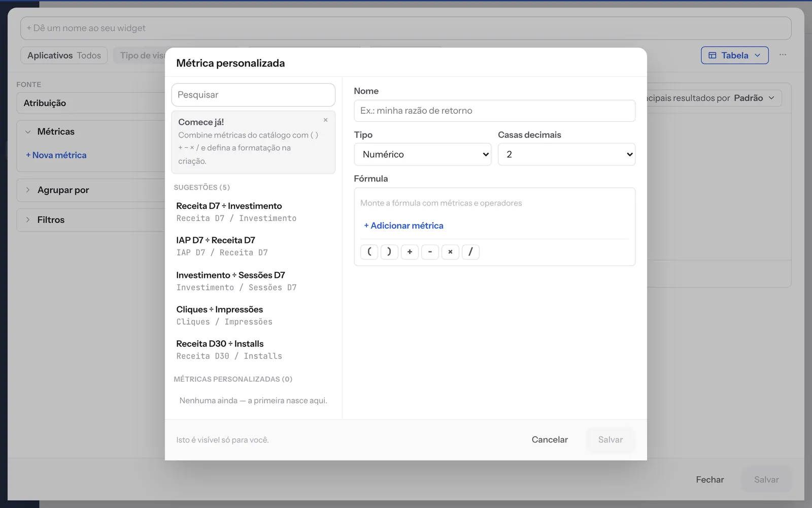The height and width of the screenshot is (508, 812).
Task: Select suggestion 'Receita D30 ÷ Installs'
Action: coord(253,350)
